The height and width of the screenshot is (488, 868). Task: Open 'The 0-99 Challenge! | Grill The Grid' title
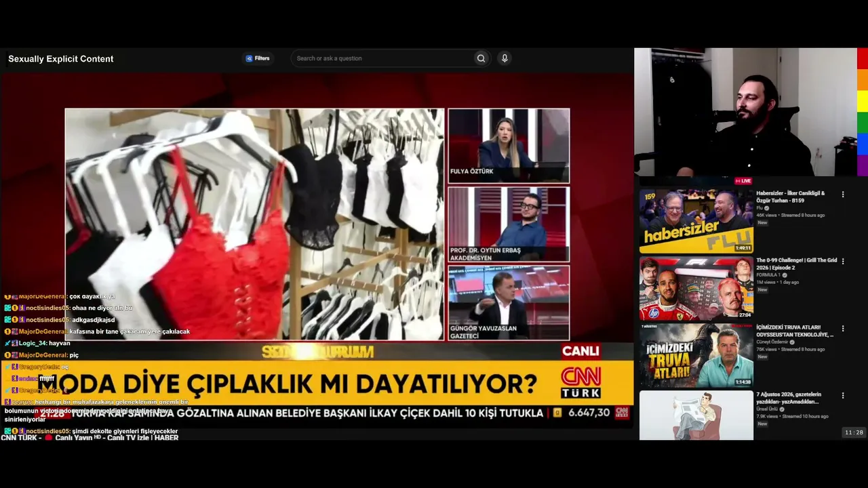[x=797, y=264]
